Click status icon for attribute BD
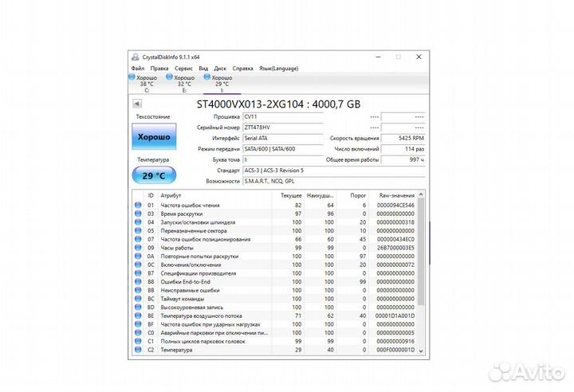Image resolution: width=574 pixels, height=392 pixels. click(138, 308)
